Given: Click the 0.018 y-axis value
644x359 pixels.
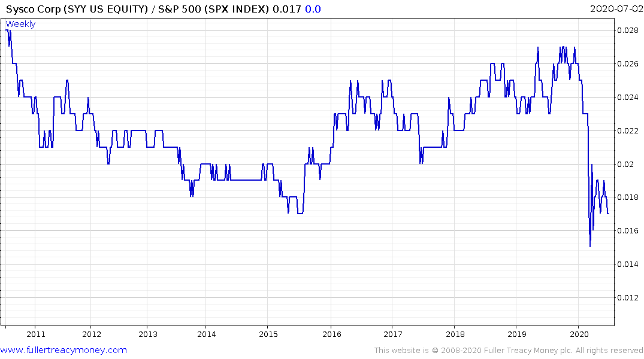Looking at the screenshot, I should click(628, 197).
